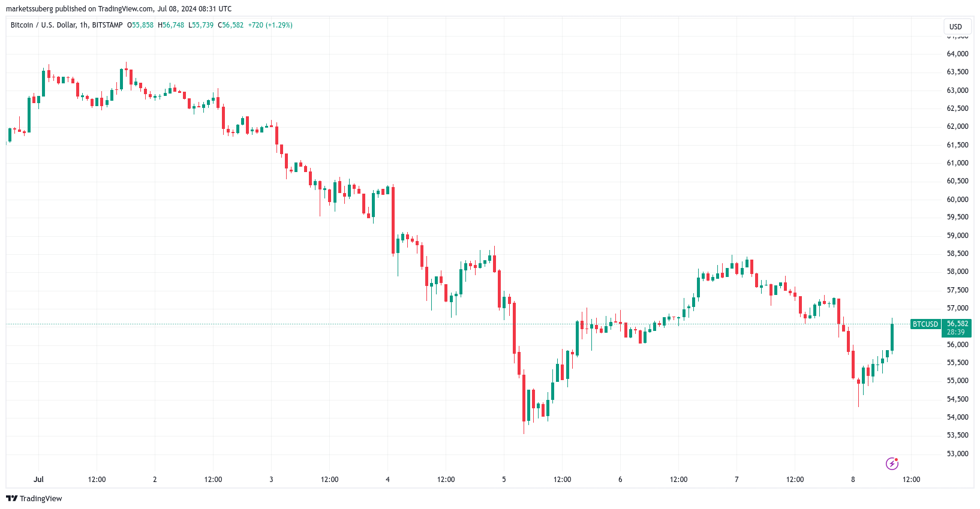Click the day 3 marker on time axis
This screenshot has width=980, height=509.
271,480
